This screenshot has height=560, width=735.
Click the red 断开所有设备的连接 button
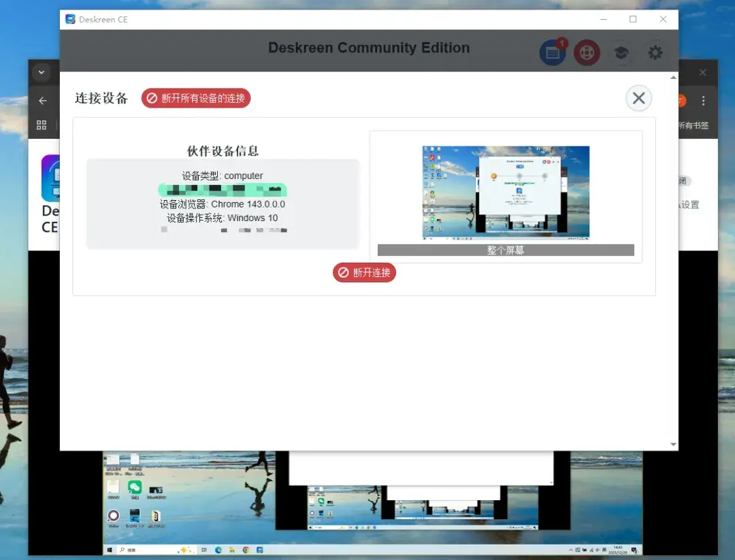coord(196,98)
